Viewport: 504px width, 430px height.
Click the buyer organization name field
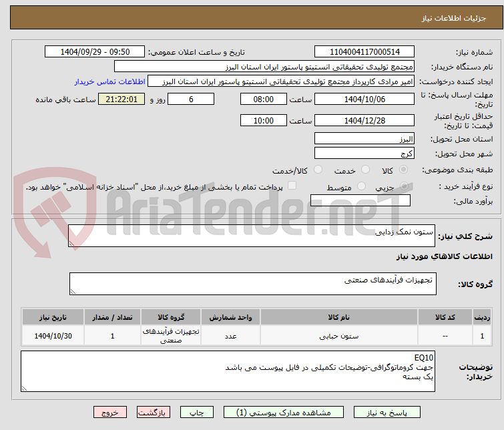[264, 67]
